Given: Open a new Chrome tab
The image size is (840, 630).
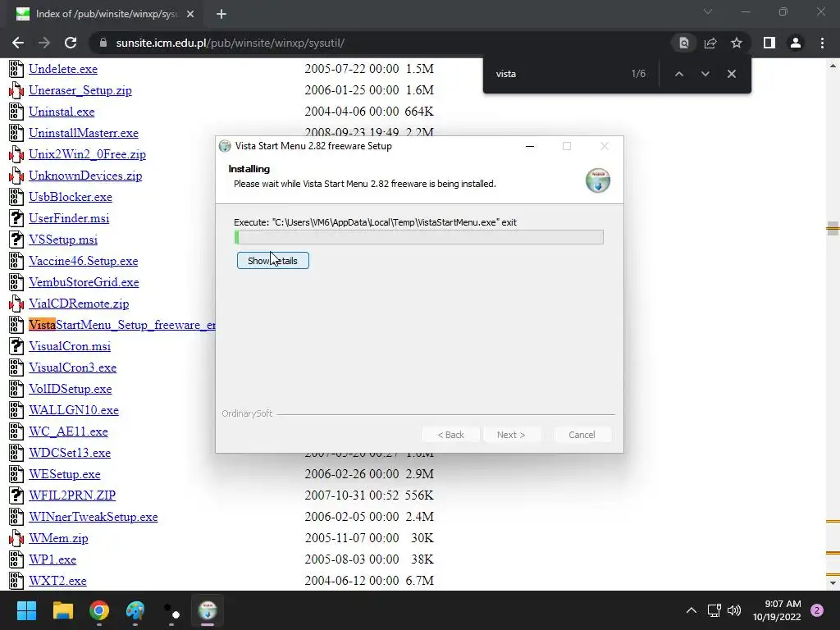Looking at the screenshot, I should (221, 14).
